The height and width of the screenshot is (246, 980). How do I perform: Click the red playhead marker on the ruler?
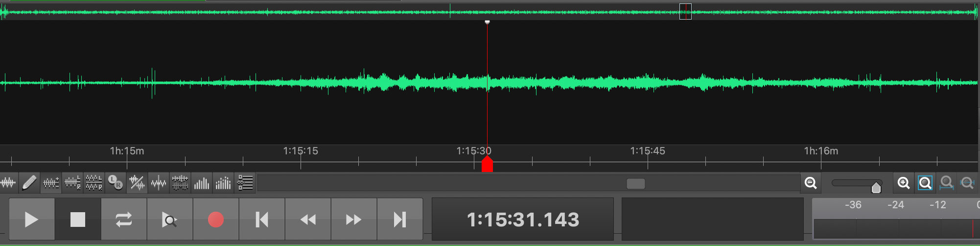(487, 165)
